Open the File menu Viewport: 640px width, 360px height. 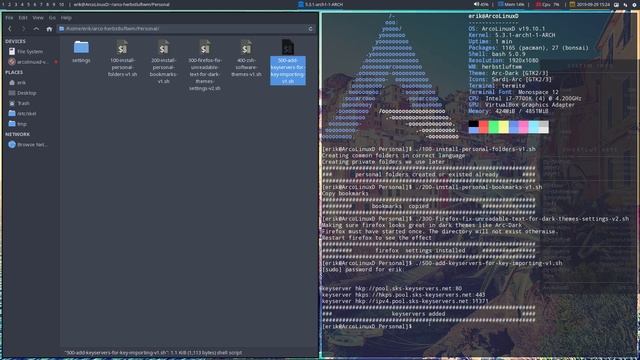(9, 18)
